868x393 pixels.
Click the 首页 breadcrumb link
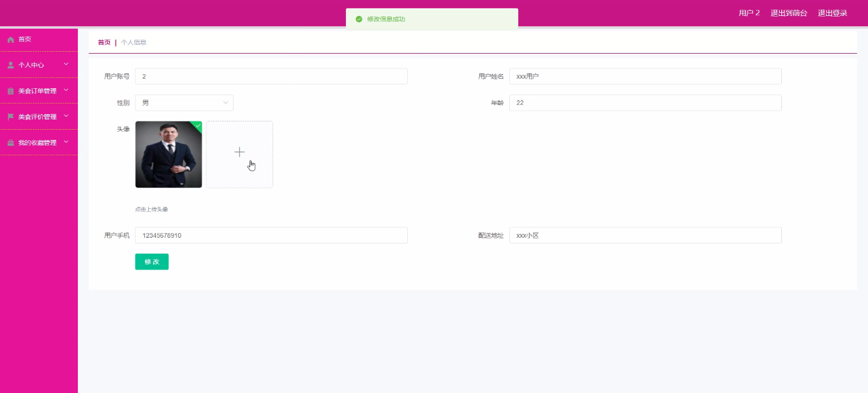(103, 43)
